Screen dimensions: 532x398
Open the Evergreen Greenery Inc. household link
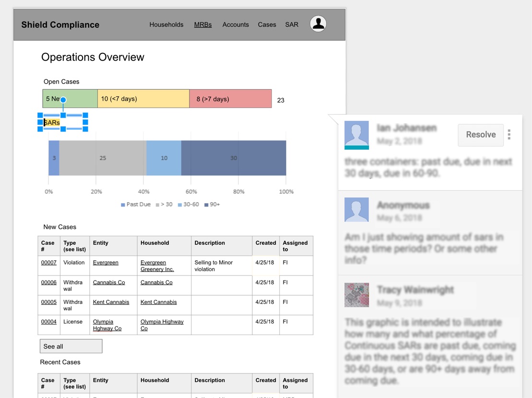pos(157,266)
